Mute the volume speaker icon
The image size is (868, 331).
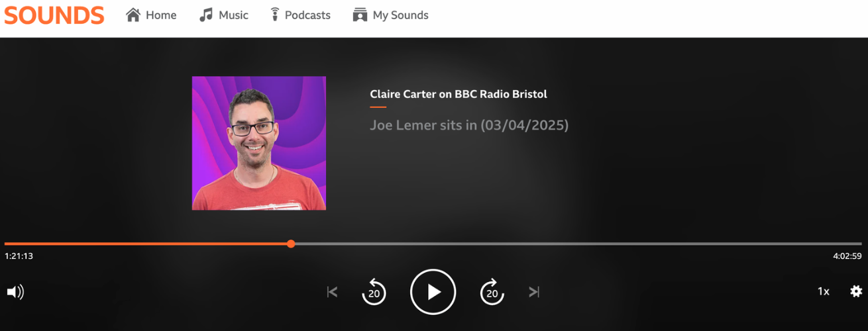click(x=15, y=292)
